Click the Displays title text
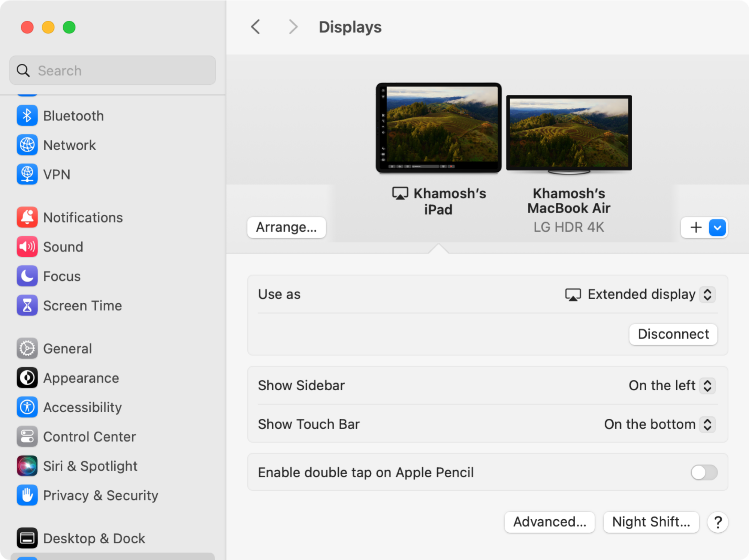The width and height of the screenshot is (749, 560). [350, 27]
